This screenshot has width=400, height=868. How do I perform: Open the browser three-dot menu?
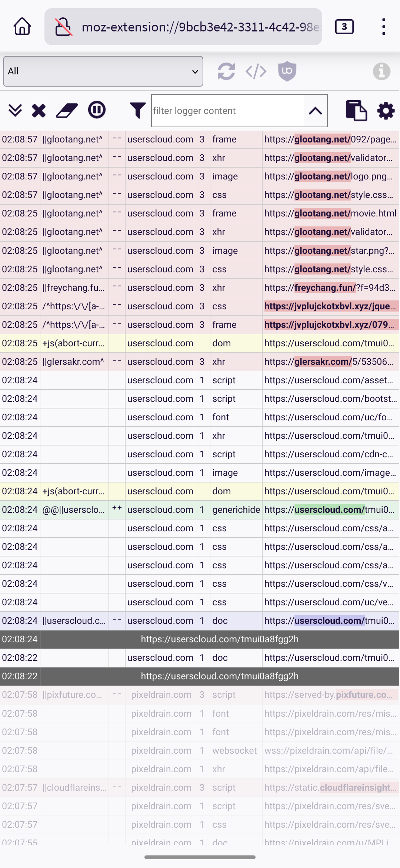[384, 26]
